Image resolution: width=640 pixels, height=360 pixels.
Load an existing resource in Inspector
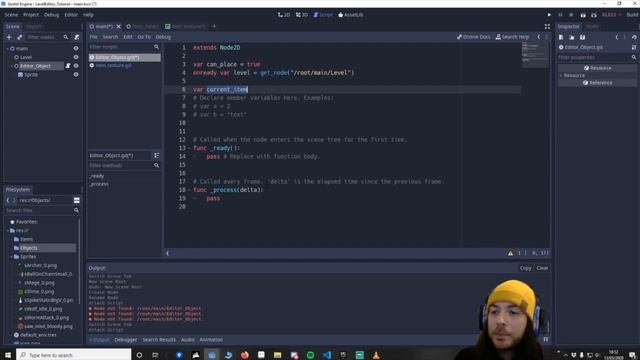[x=572, y=37]
